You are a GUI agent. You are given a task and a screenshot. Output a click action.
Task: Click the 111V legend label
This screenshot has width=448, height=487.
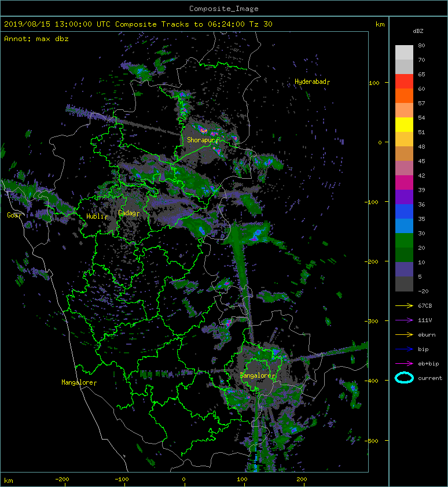(x=425, y=320)
